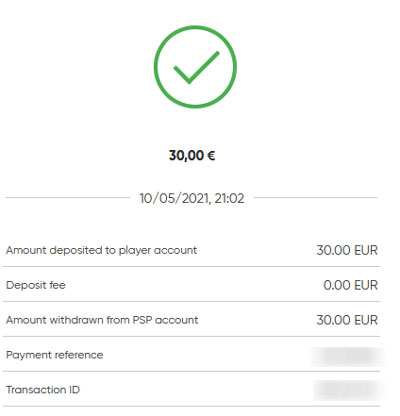
Task: Select the Transaction ID label
Action: 43,390
